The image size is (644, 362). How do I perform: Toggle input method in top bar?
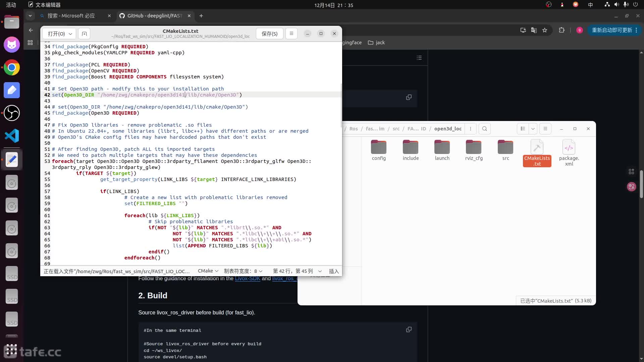590,5
